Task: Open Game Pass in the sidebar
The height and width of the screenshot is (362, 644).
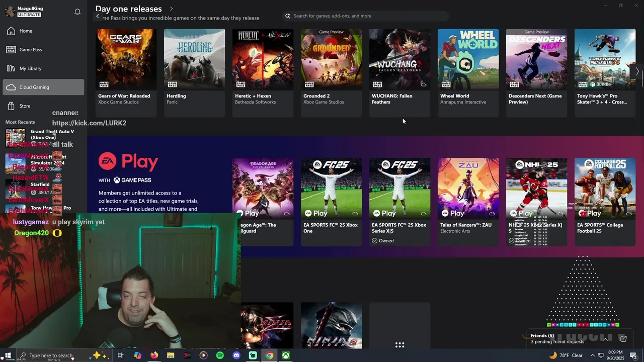Action: (x=43, y=50)
